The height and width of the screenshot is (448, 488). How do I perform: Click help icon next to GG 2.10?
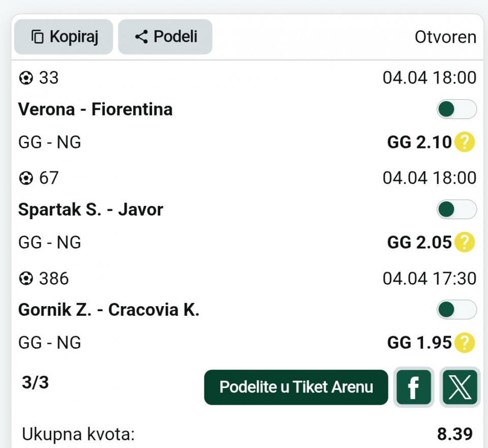coord(464,142)
